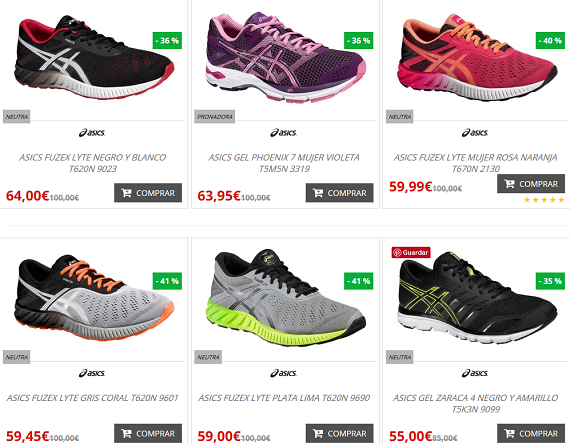Click the -40 % discount badge on pink shoe
Screen dimensions: 570x445
[x=550, y=40]
